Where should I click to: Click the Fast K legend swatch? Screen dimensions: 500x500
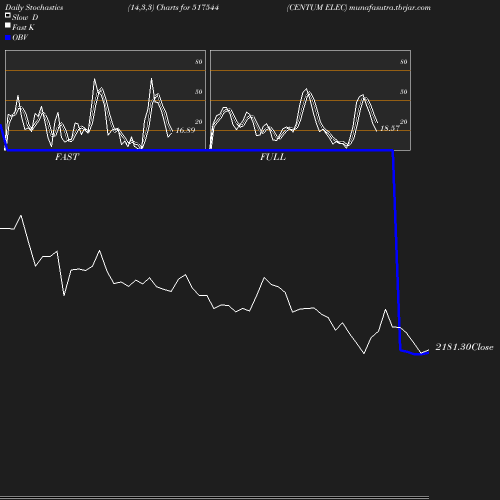click(x=8, y=25)
